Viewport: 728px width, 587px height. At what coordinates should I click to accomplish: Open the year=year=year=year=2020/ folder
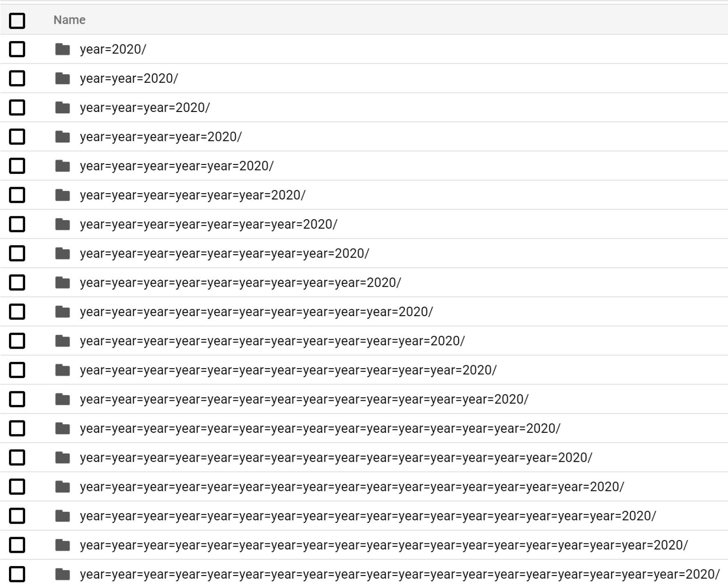click(160, 138)
